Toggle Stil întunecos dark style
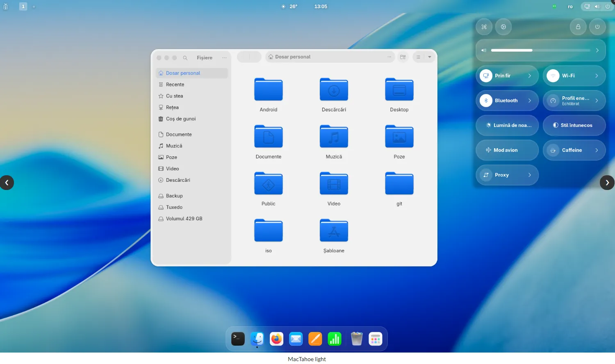The width and height of the screenshot is (615, 364). coord(574,125)
